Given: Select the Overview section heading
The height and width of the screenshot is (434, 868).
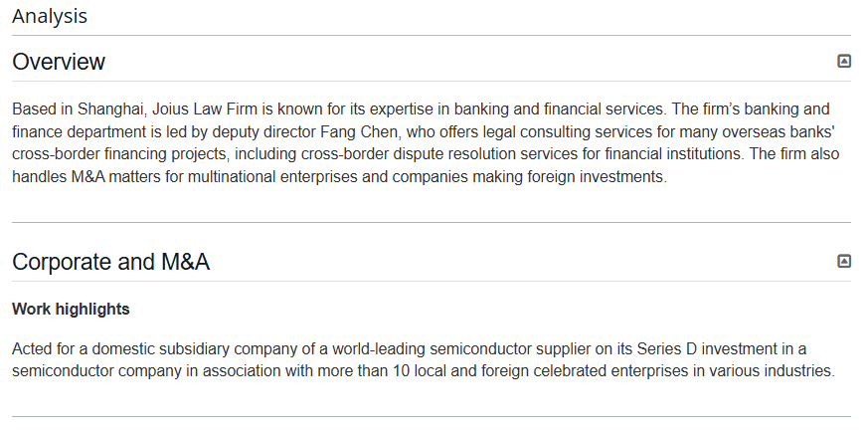Looking at the screenshot, I should click(x=59, y=62).
